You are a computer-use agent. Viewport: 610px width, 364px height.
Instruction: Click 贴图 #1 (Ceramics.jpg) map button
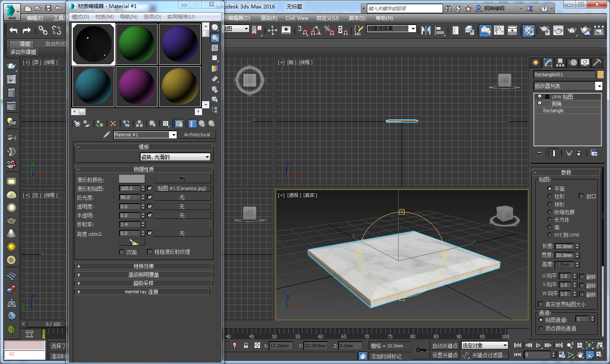click(x=182, y=188)
